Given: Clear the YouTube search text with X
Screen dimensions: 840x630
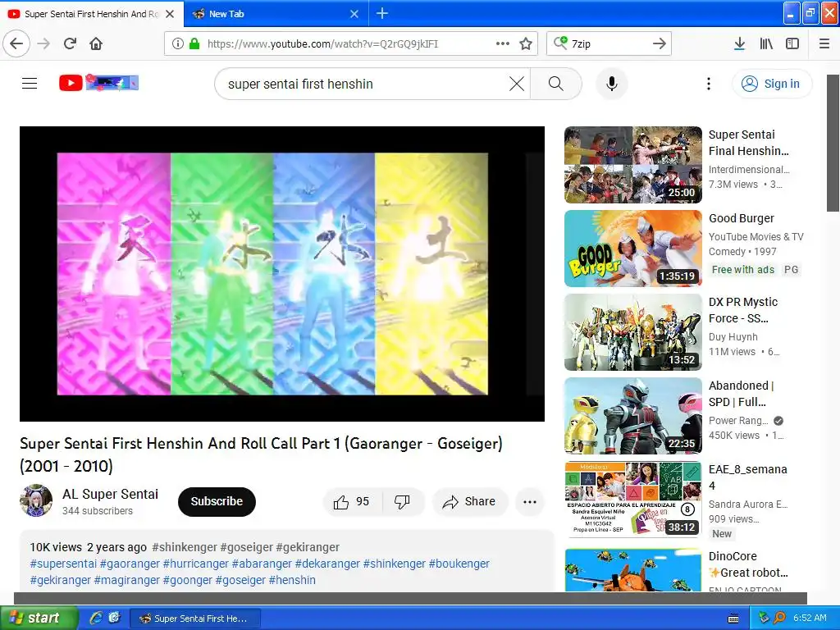Looking at the screenshot, I should coord(517,84).
